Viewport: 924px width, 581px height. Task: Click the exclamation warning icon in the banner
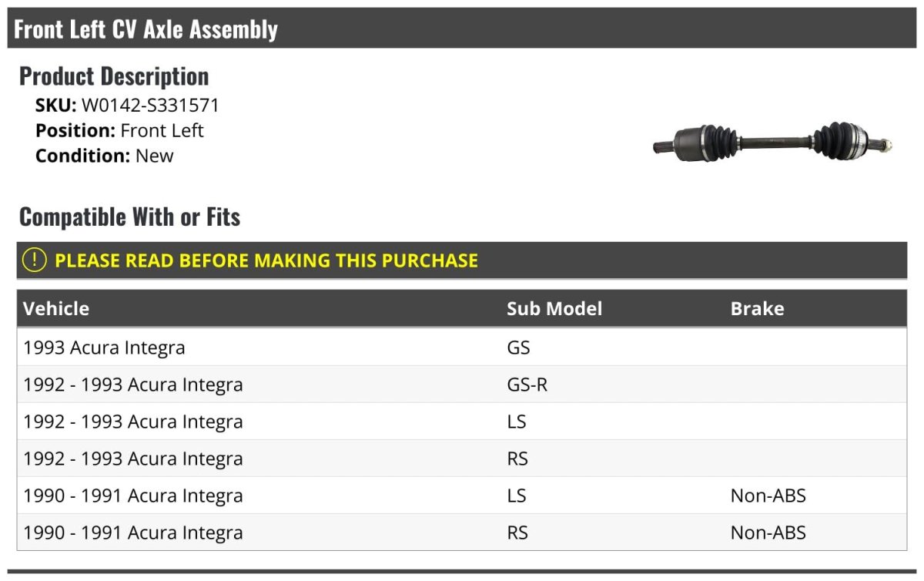pyautogui.click(x=35, y=260)
